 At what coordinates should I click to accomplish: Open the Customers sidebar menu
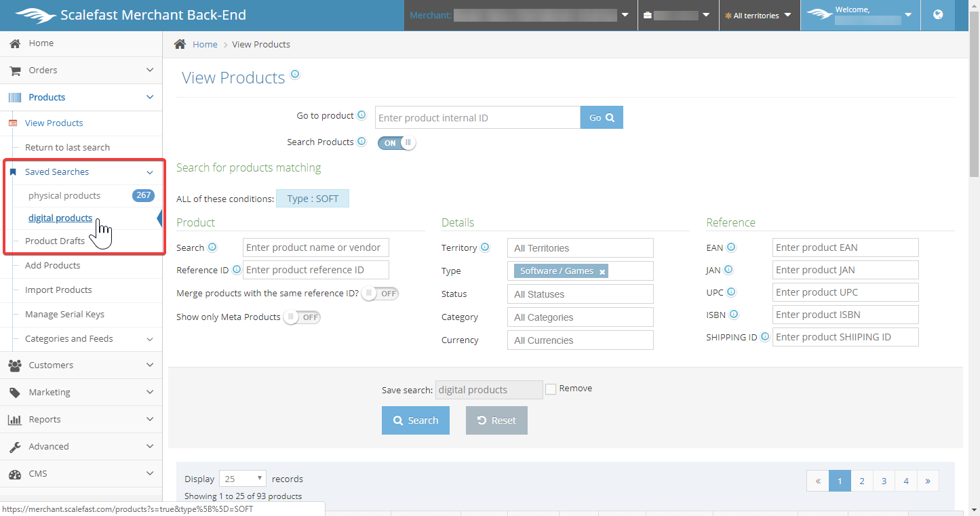[x=81, y=365]
